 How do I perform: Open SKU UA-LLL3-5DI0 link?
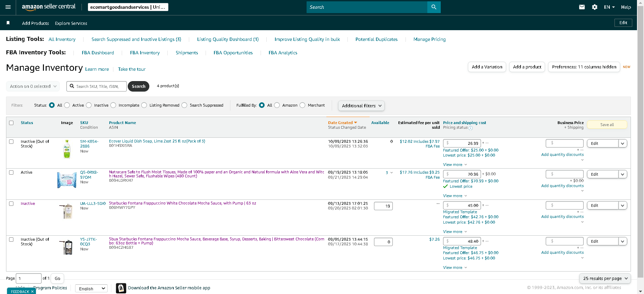point(93,203)
